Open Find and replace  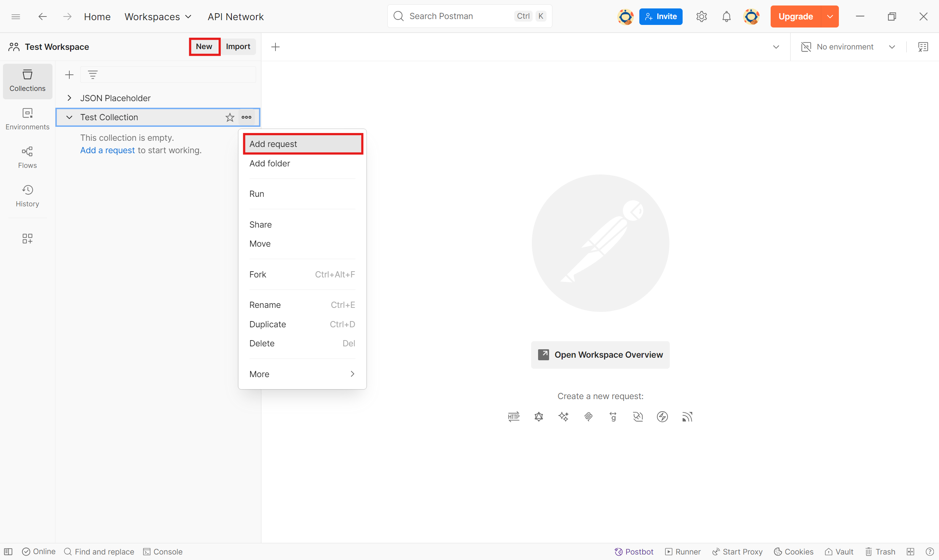click(99, 552)
